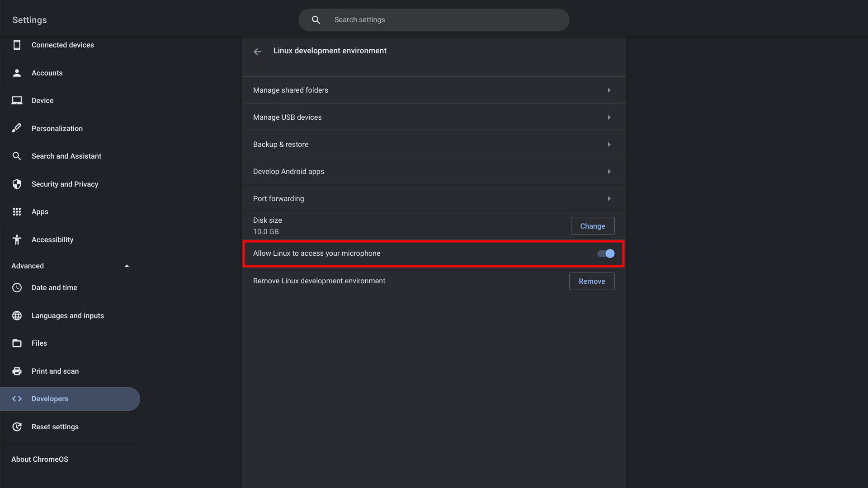Click the Remove Linux environment button
This screenshot has height=488, width=868.
pyautogui.click(x=591, y=281)
